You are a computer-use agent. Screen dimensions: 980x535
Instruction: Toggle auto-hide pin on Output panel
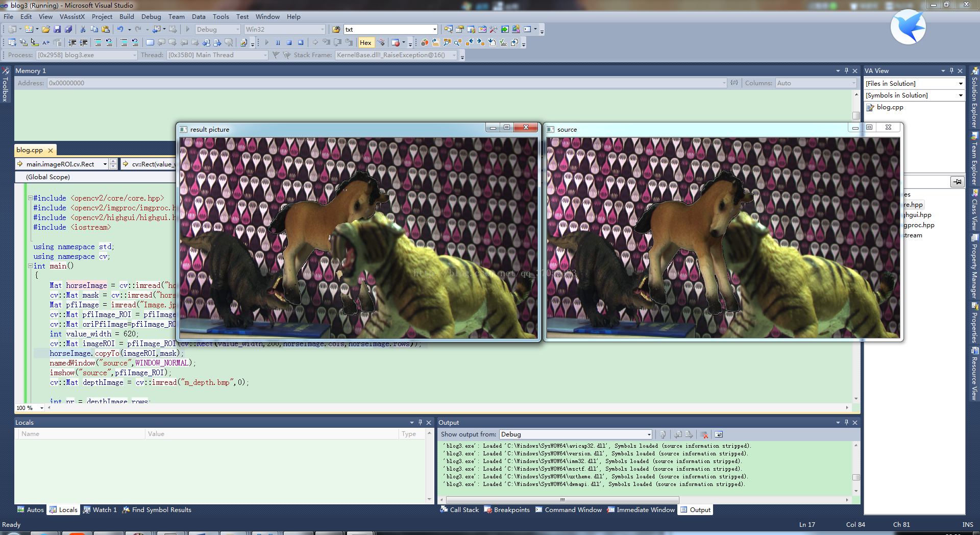pyautogui.click(x=846, y=423)
